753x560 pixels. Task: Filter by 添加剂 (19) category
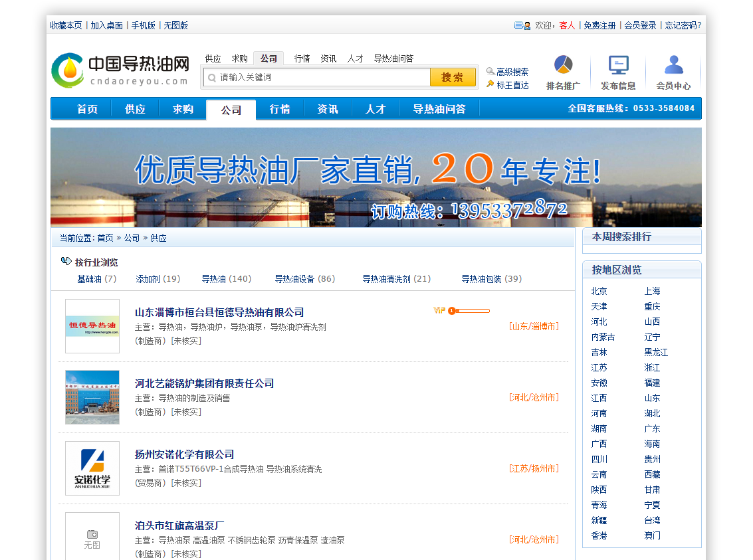click(158, 279)
